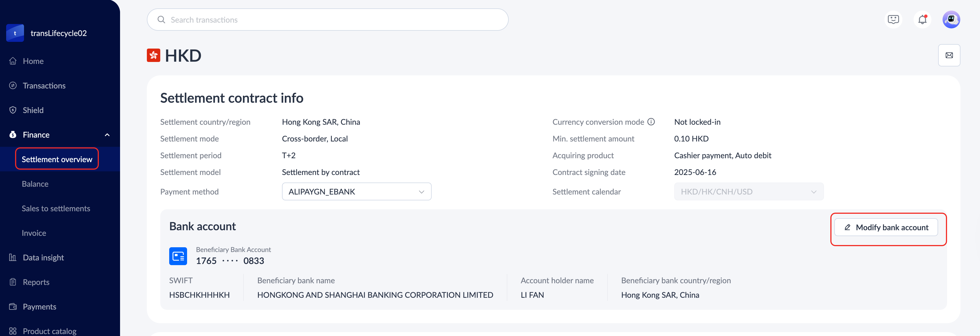Click the envelope mail icon button
Image resolution: width=980 pixels, height=336 pixels.
coord(949,56)
